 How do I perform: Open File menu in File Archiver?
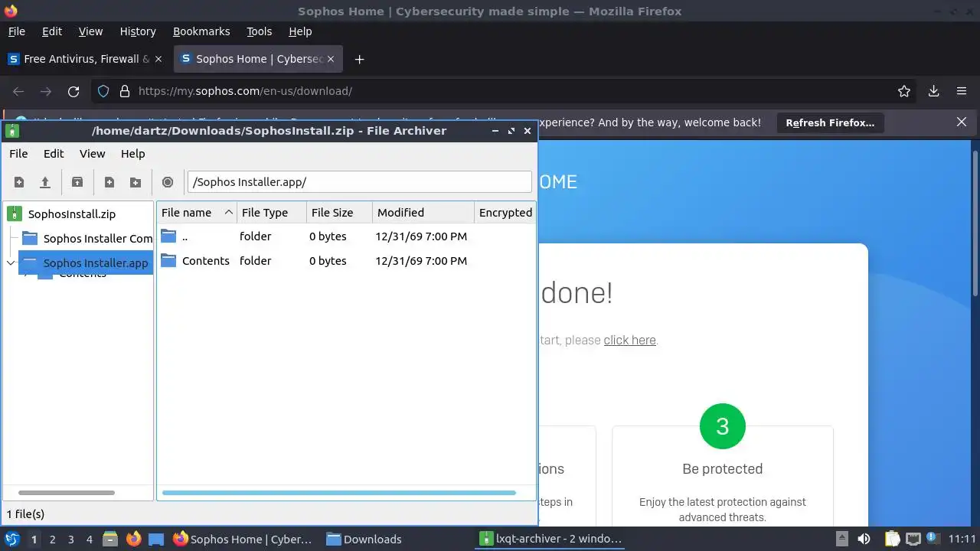tap(18, 153)
